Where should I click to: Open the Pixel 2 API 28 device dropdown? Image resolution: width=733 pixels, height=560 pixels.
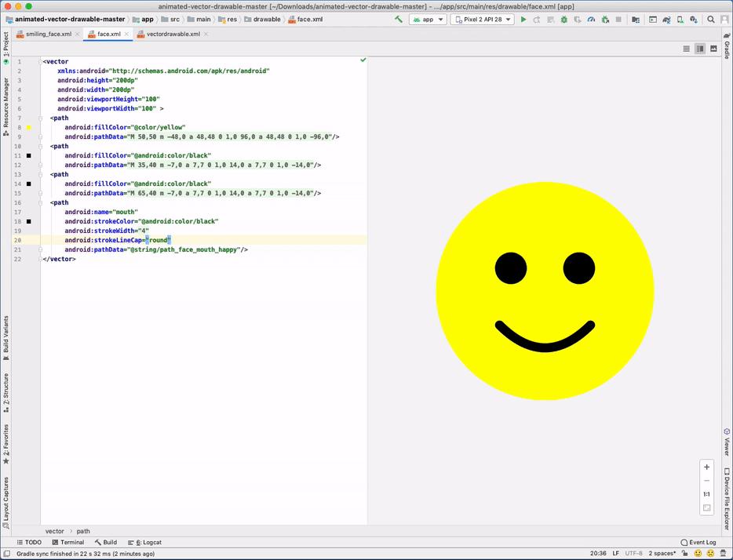(482, 20)
